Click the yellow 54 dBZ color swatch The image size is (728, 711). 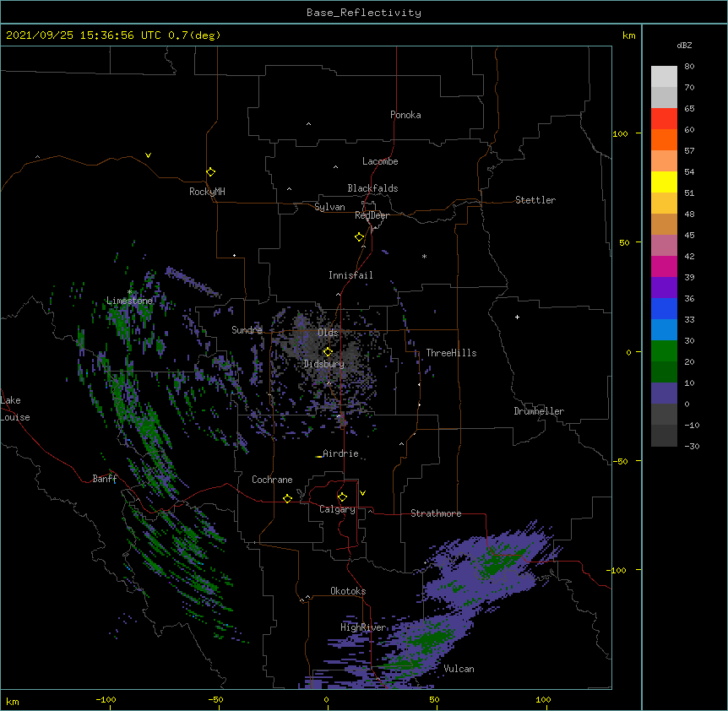coord(664,182)
